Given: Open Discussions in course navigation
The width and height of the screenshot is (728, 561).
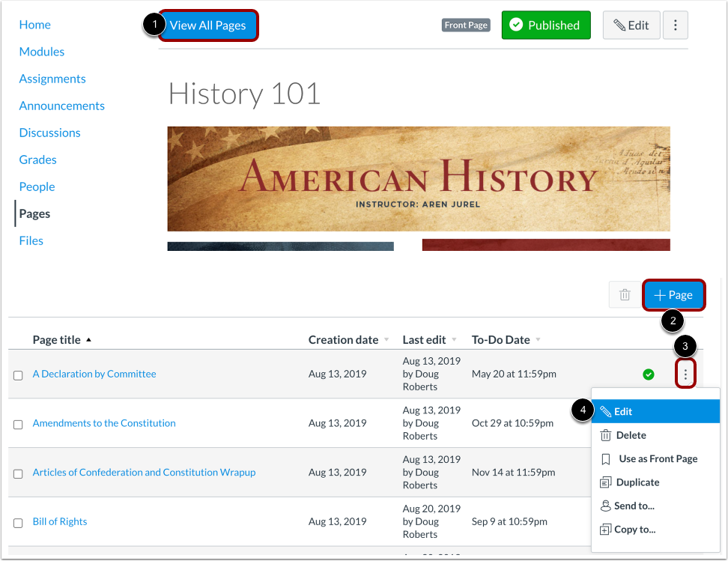Looking at the screenshot, I should point(49,133).
